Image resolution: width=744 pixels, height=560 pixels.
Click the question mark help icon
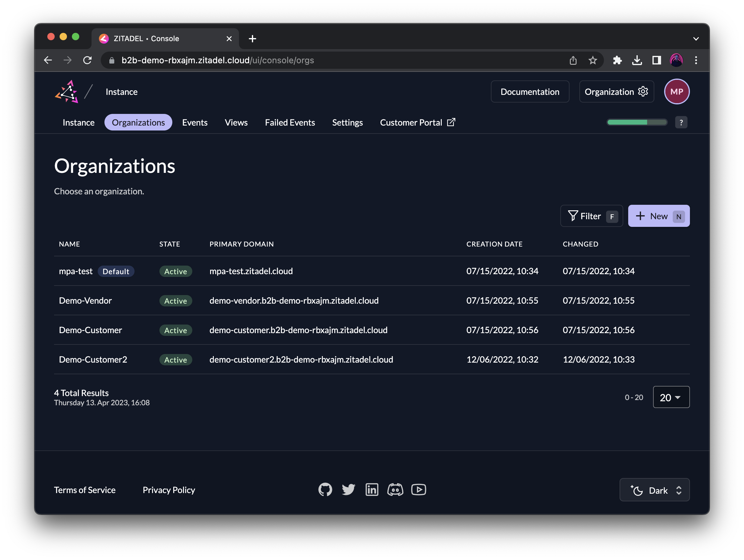pos(681,122)
